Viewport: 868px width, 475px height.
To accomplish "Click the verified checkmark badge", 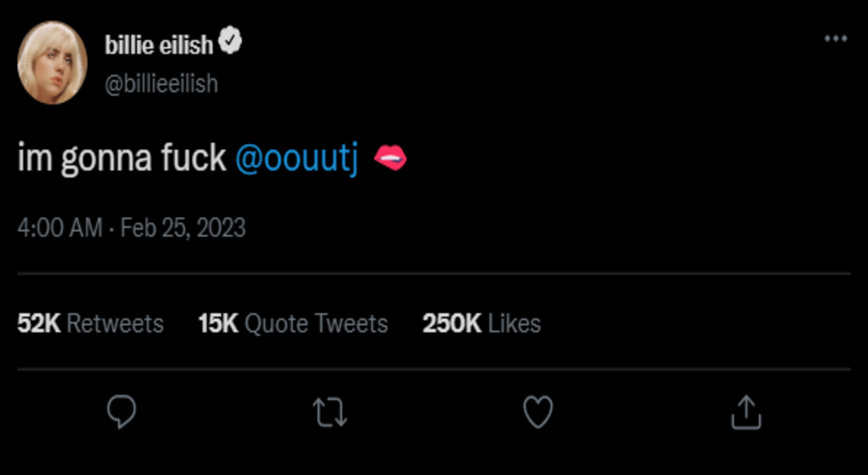I will tap(231, 43).
